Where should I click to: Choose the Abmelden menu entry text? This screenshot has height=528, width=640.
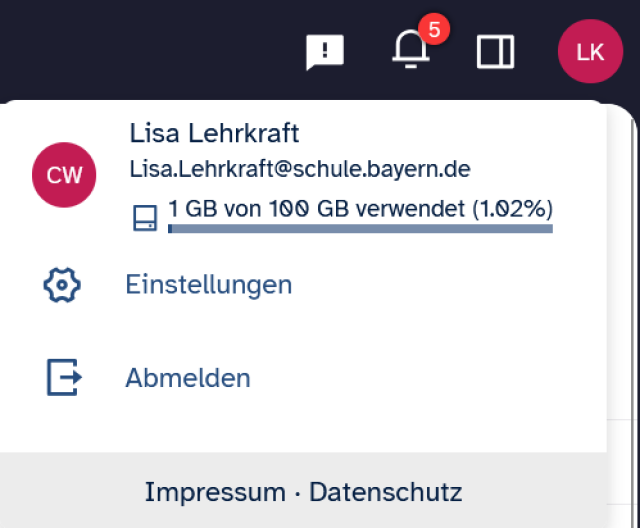tap(188, 378)
